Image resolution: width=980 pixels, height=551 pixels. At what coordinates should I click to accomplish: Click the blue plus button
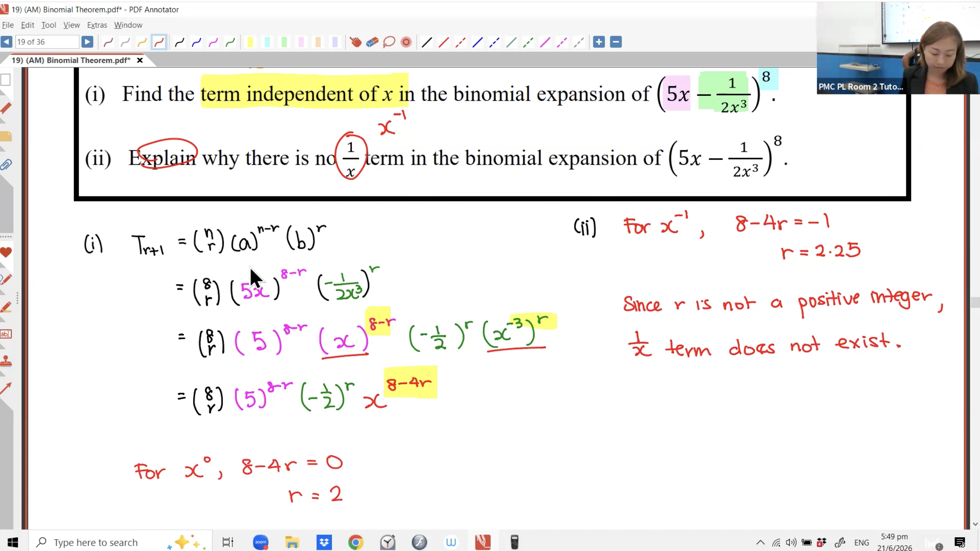599,42
